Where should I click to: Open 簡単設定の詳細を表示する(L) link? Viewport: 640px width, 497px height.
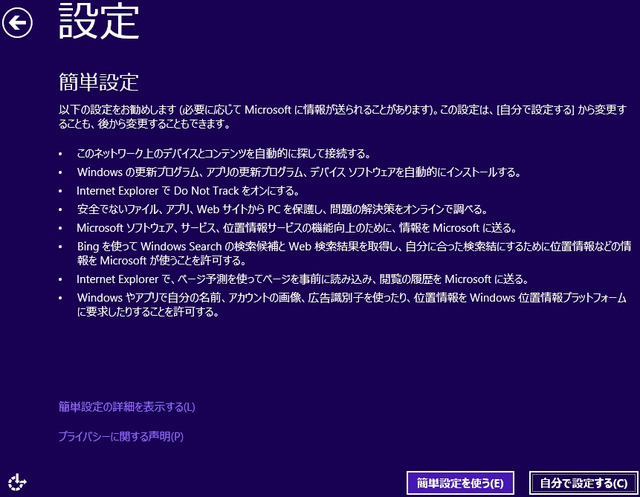(127, 407)
